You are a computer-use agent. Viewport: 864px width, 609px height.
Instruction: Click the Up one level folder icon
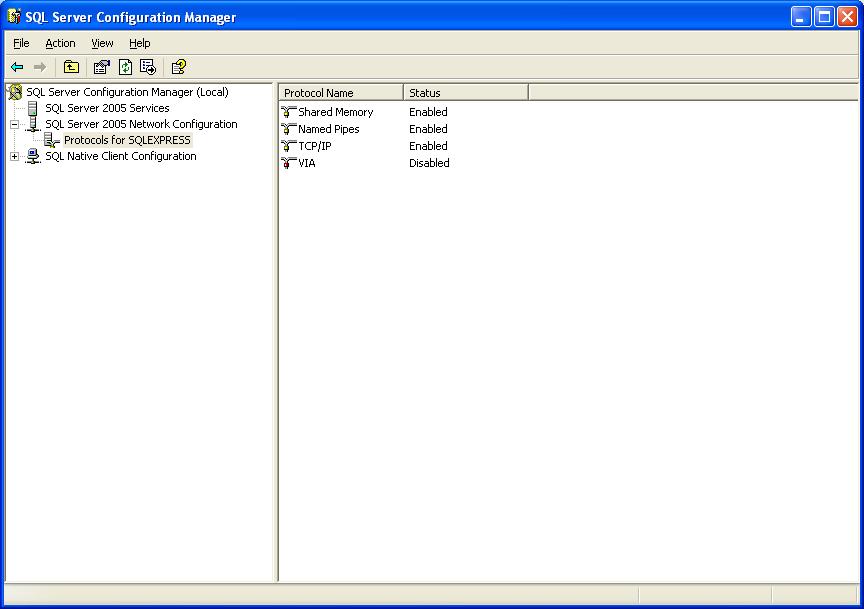click(71, 67)
